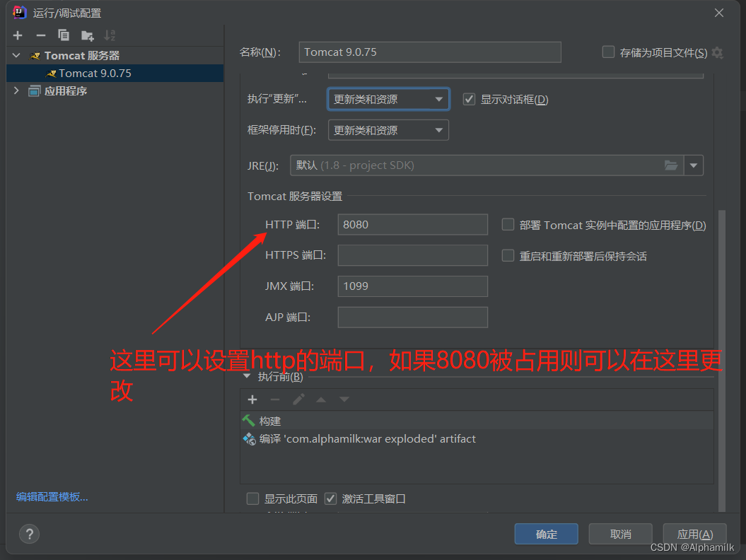Open the JRE dropdown arrow
746x560 pixels.
(694, 165)
